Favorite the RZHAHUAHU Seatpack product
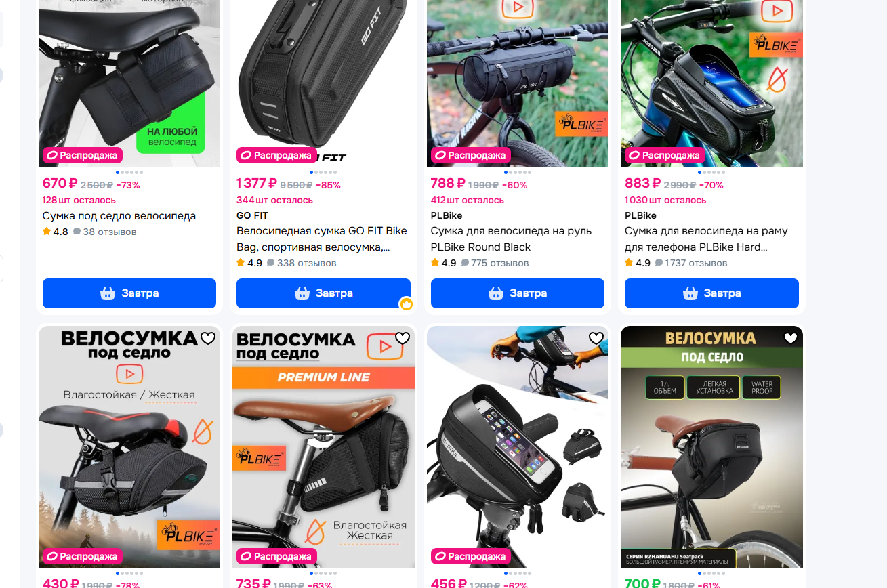Image resolution: width=887 pixels, height=588 pixels. click(x=791, y=338)
